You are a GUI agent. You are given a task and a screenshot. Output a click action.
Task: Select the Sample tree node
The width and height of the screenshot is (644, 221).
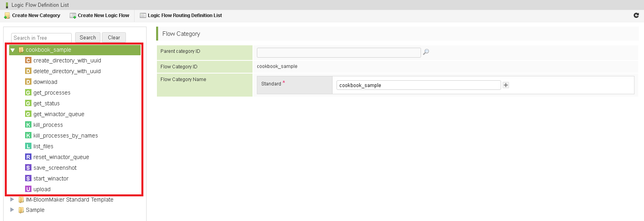[35, 210]
